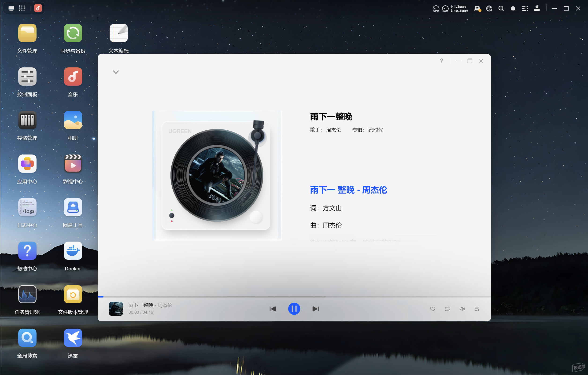Open the task list icon in top bar
Image resolution: width=588 pixels, height=375 pixels.
pos(525,9)
